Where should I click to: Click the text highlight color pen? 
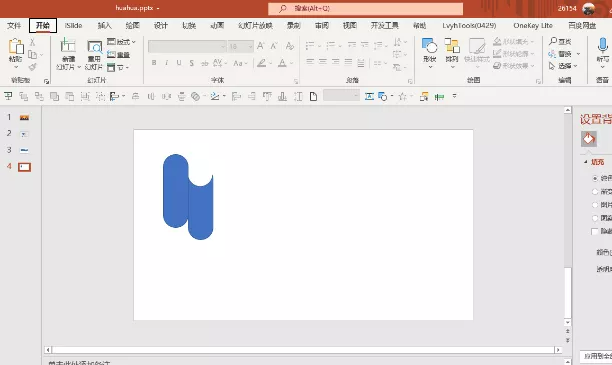click(262, 63)
